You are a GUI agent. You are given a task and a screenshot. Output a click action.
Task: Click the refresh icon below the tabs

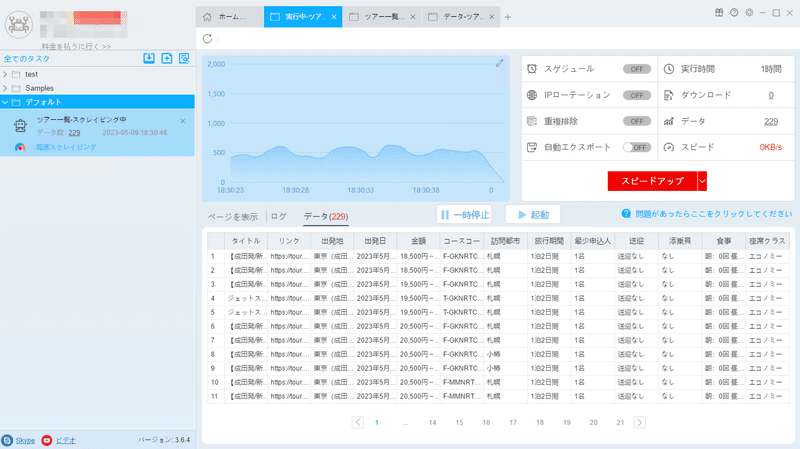pyautogui.click(x=207, y=38)
